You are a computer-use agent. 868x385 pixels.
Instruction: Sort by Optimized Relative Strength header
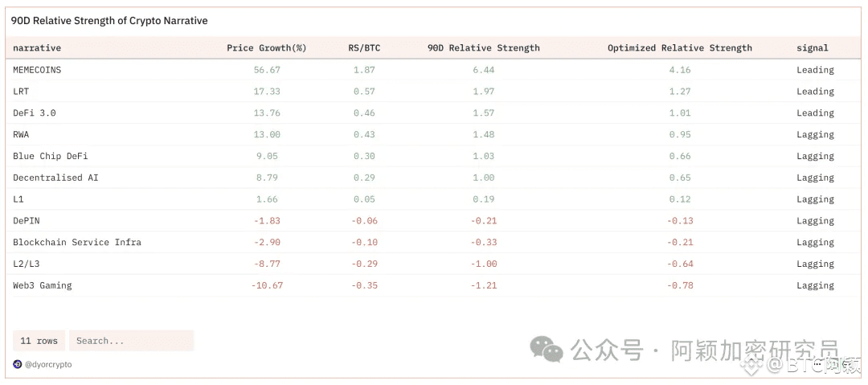(x=680, y=47)
